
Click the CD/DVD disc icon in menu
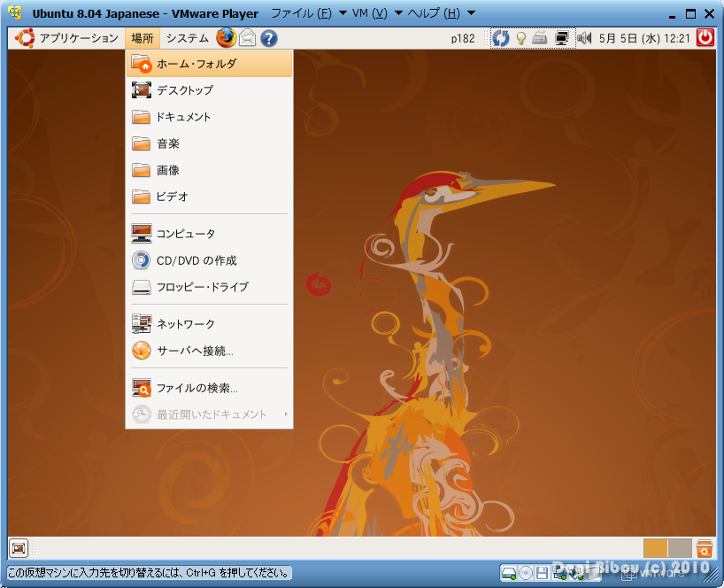[x=142, y=260]
